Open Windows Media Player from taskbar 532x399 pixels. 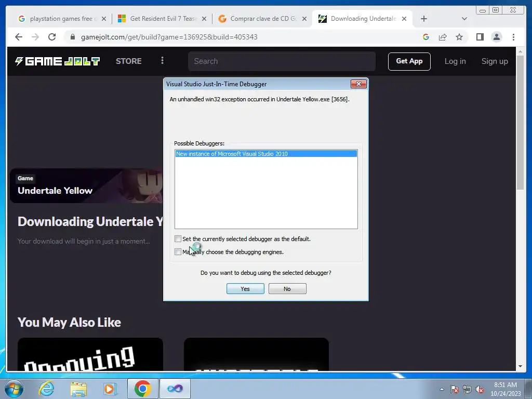pyautogui.click(x=110, y=389)
